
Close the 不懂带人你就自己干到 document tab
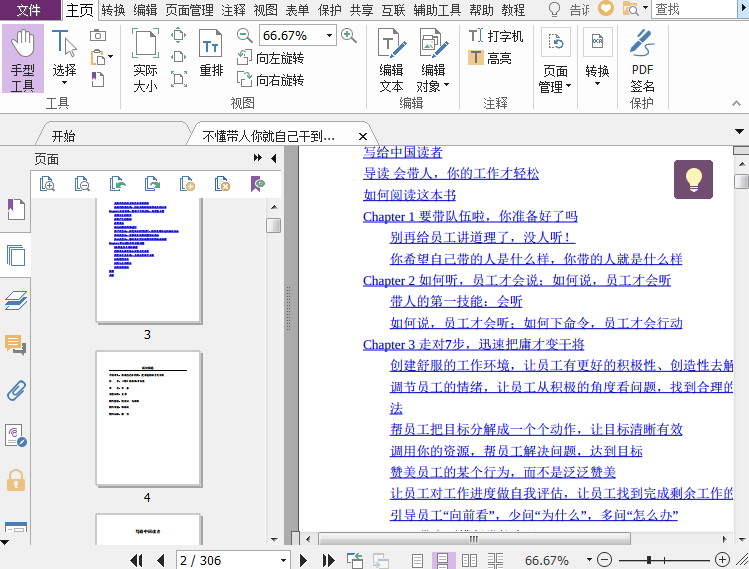click(363, 137)
